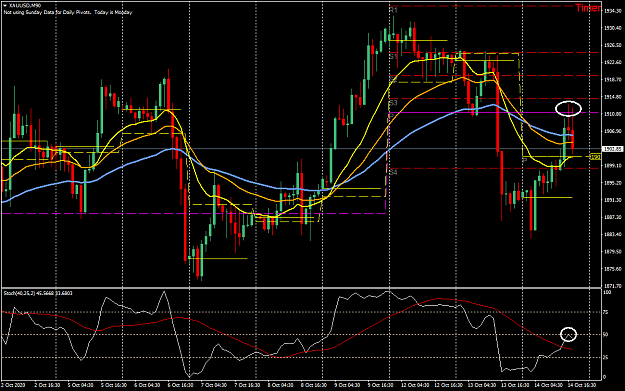This screenshot has width=625, height=391.
Task: Click the "14 Oct 16:30" time axis label
Action: coord(581,385)
